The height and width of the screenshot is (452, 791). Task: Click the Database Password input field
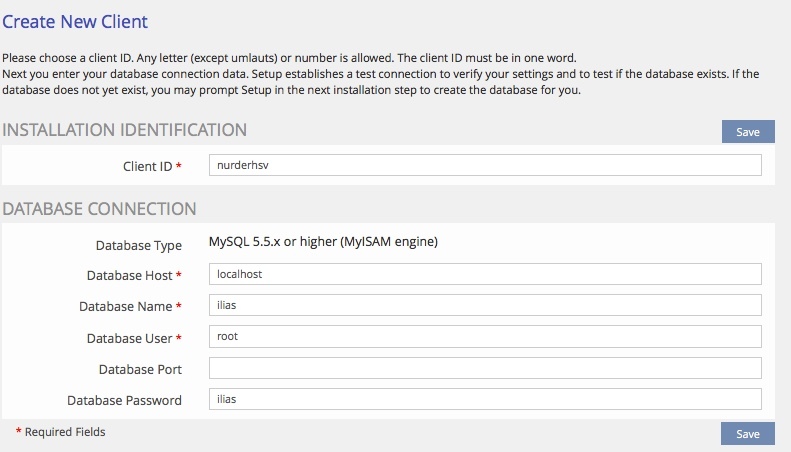tap(485, 399)
